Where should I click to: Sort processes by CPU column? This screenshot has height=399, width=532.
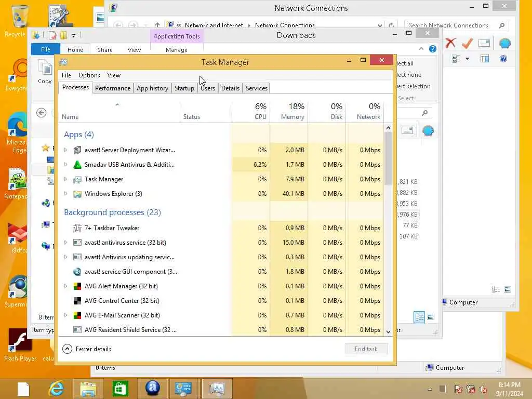coord(251,111)
